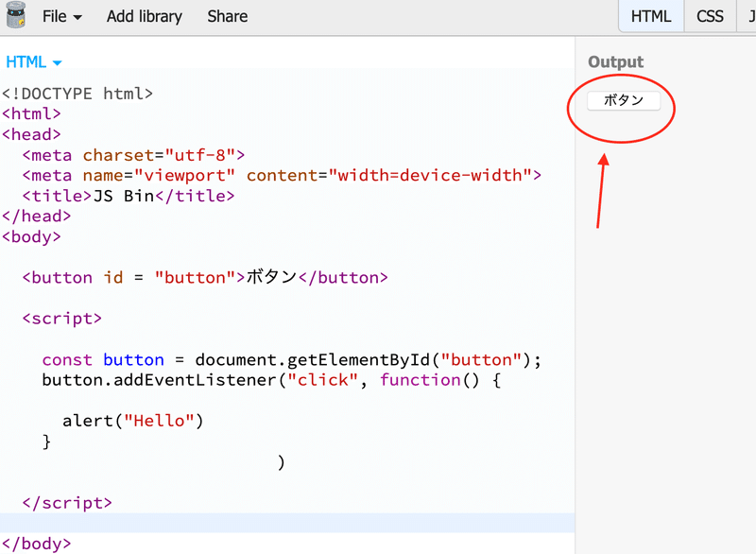Click the <title>JS Bin</title> line
756x554 pixels.
[x=129, y=196]
